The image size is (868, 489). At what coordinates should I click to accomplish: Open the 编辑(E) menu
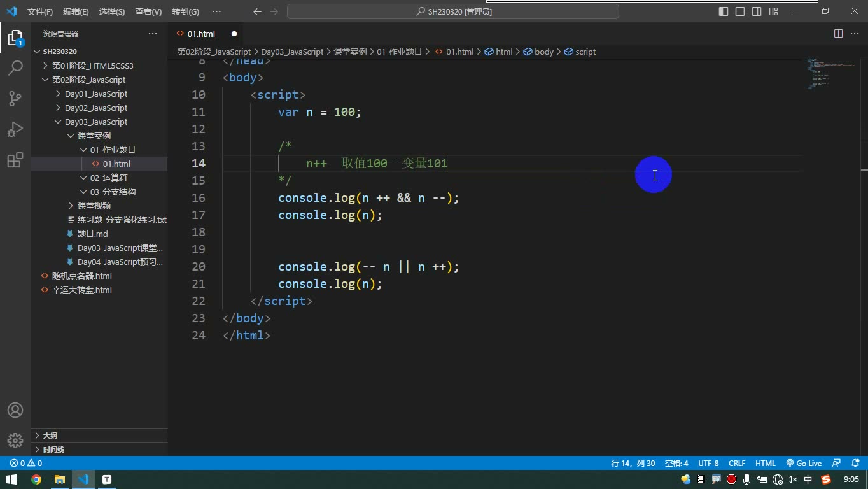point(76,11)
